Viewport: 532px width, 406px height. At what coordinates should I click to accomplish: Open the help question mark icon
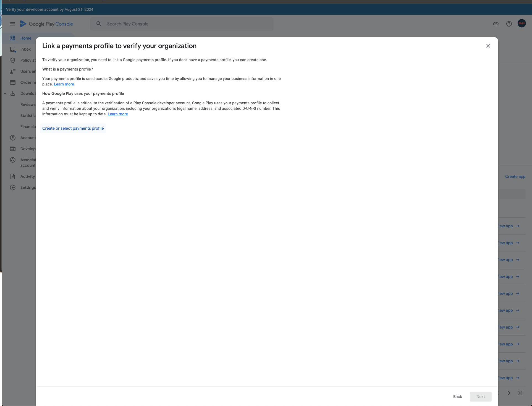tap(509, 24)
